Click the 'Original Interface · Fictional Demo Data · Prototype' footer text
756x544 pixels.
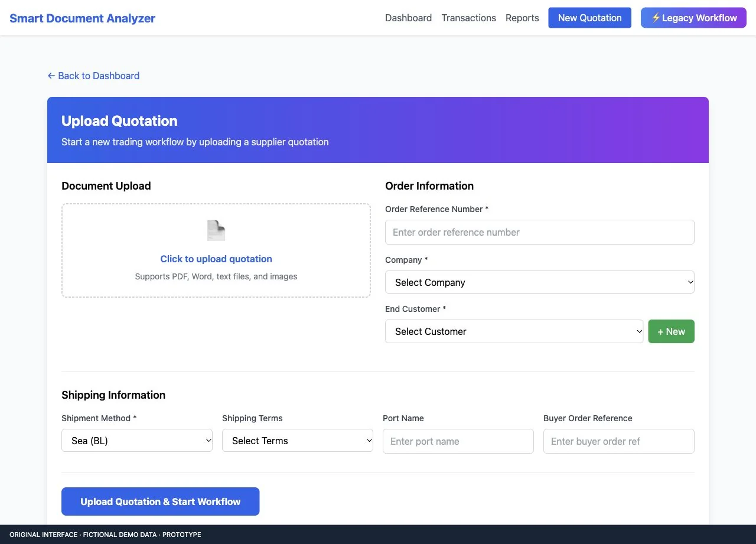click(105, 535)
